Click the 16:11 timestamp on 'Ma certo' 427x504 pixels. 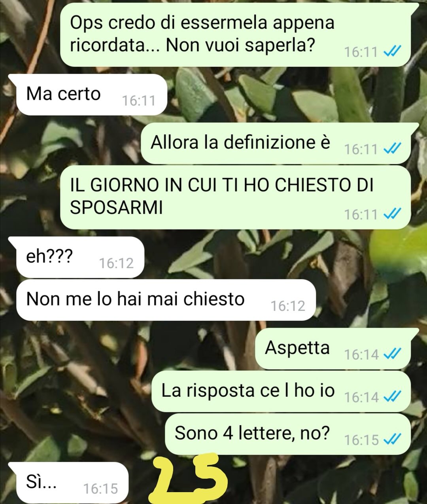(138, 100)
